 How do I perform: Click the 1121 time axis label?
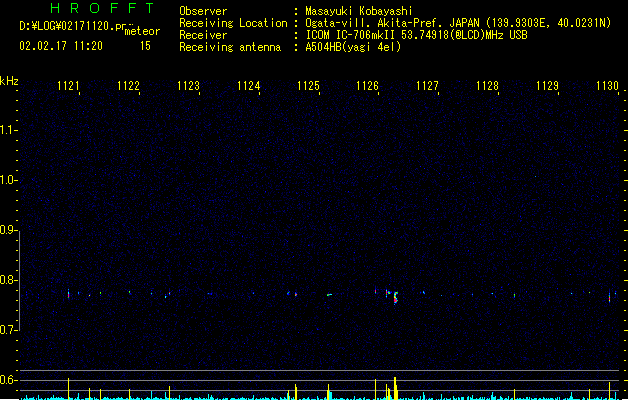tap(68, 86)
